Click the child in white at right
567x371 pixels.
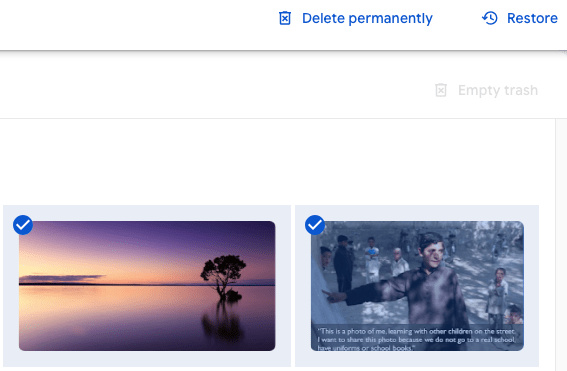pos(498,293)
